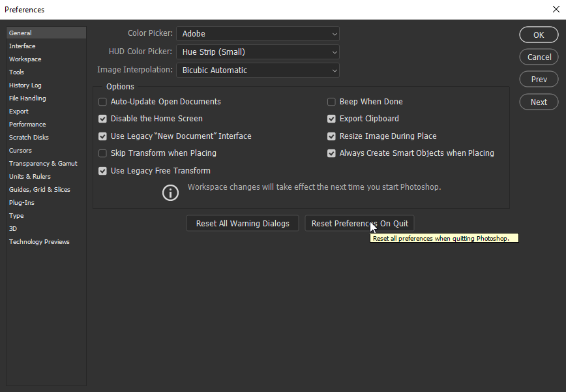Viewport: 566px width, 392px height.
Task: Select the Scratch Disks category
Action: click(x=29, y=137)
